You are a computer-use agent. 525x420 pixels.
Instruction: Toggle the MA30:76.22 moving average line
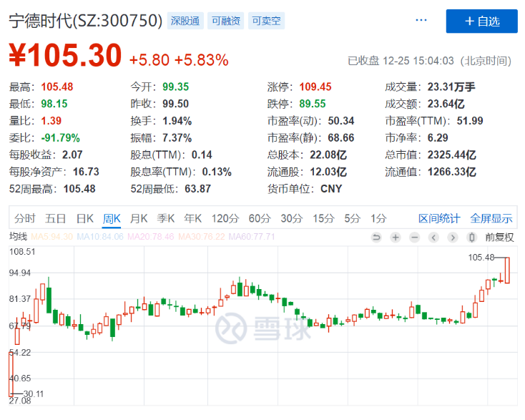pos(202,237)
